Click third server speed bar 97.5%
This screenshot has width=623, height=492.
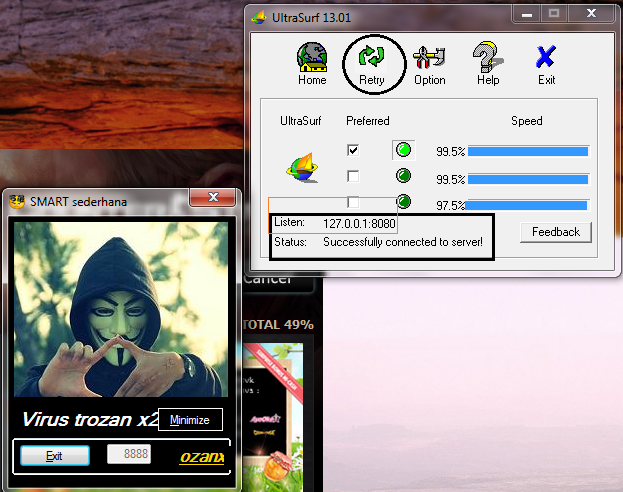pos(526,205)
